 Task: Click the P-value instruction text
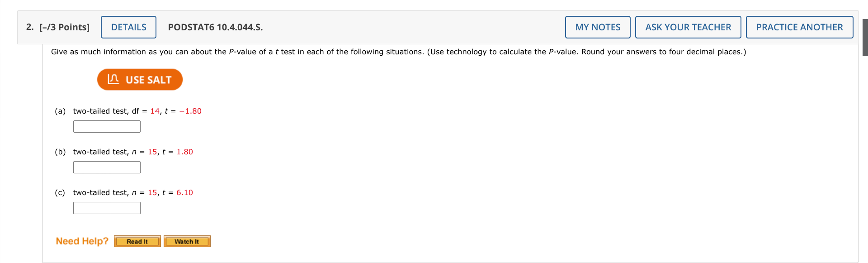coord(398,52)
